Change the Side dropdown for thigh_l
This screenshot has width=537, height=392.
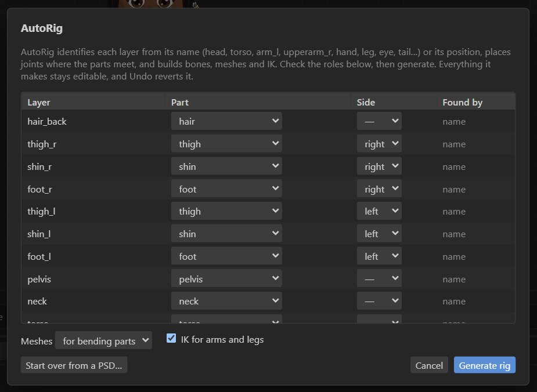coord(379,211)
